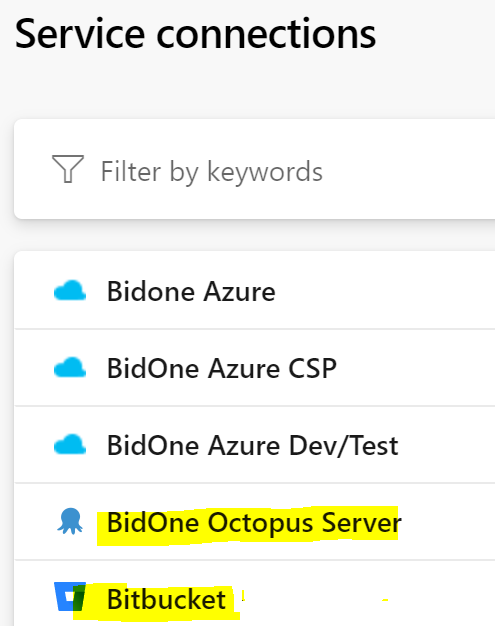The image size is (495, 626).
Task: Click the Octopus Deploy octopus icon
Action: pyautogui.click(x=70, y=521)
